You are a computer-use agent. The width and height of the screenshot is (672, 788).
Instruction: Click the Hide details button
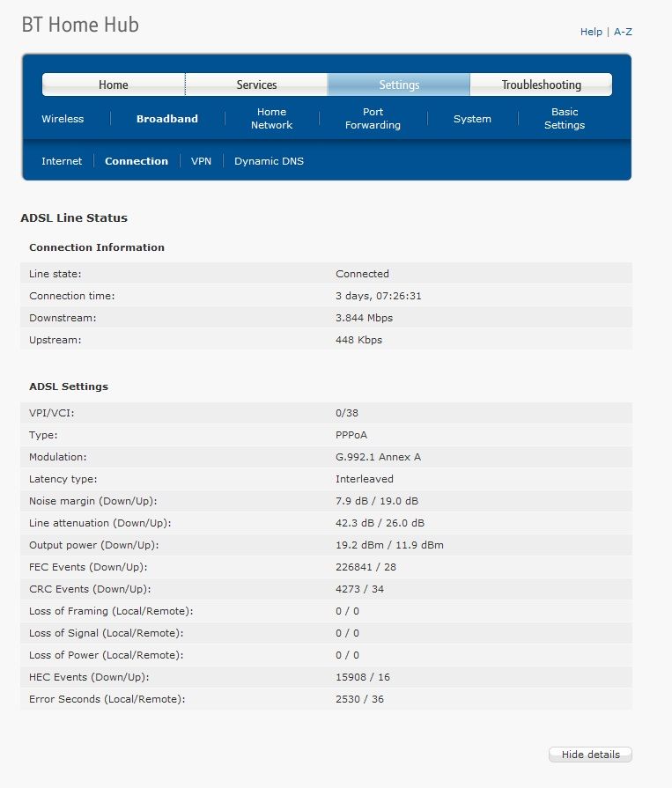pos(591,755)
